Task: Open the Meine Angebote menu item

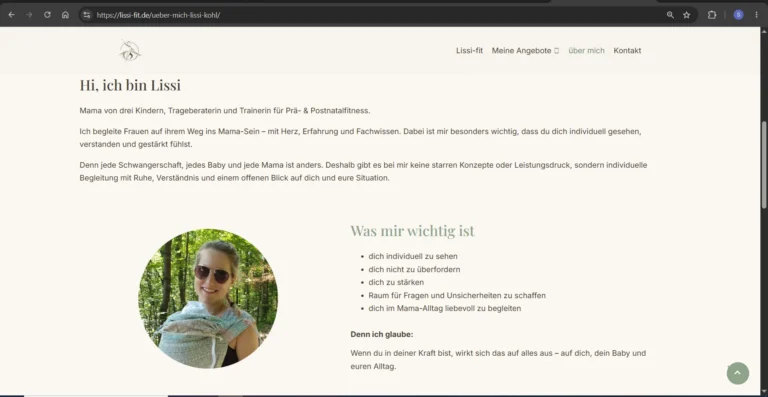Action: [x=522, y=50]
